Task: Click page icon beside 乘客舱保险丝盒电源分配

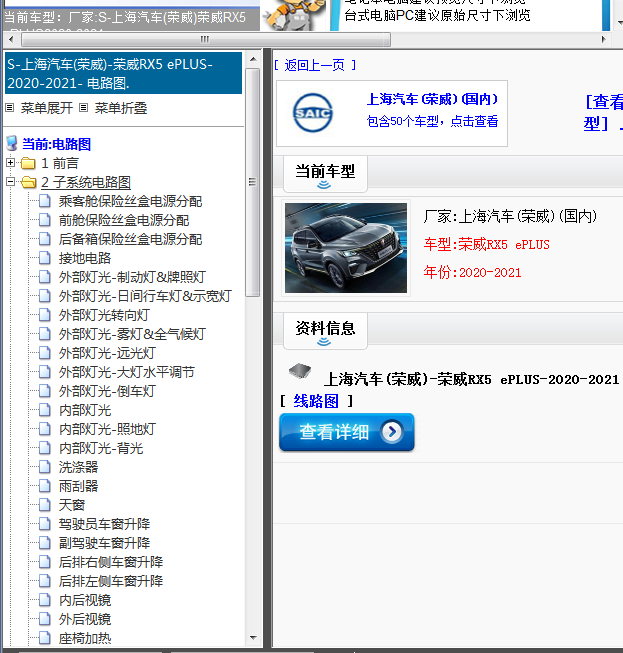Action: 45,201
